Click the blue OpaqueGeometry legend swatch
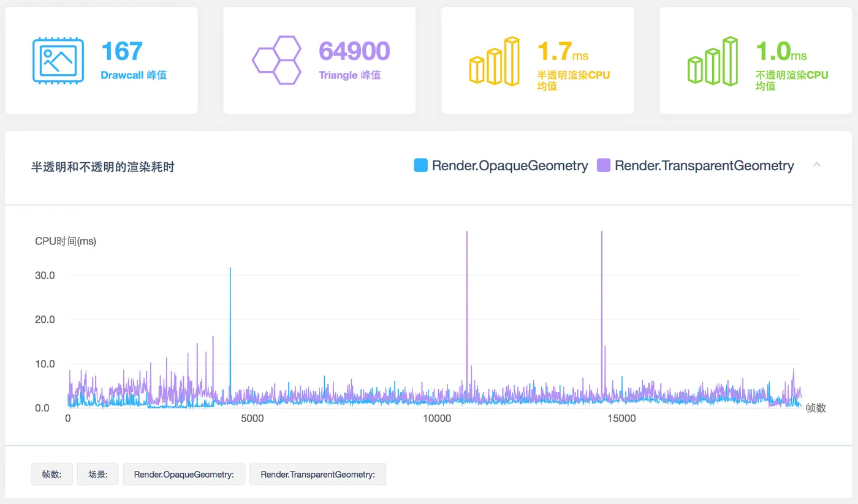 [420, 165]
